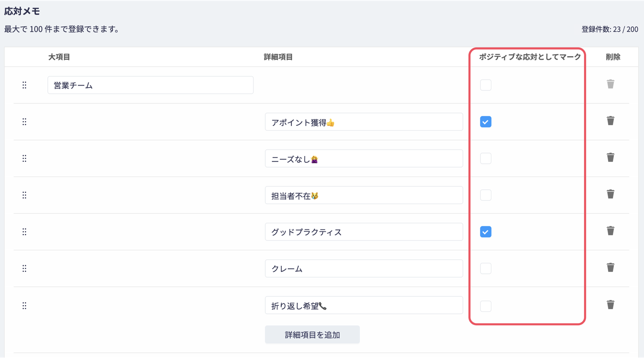Uncheck the positive mark for グッドプラクティス
Screen dimensions: 644x358
(x=486, y=232)
